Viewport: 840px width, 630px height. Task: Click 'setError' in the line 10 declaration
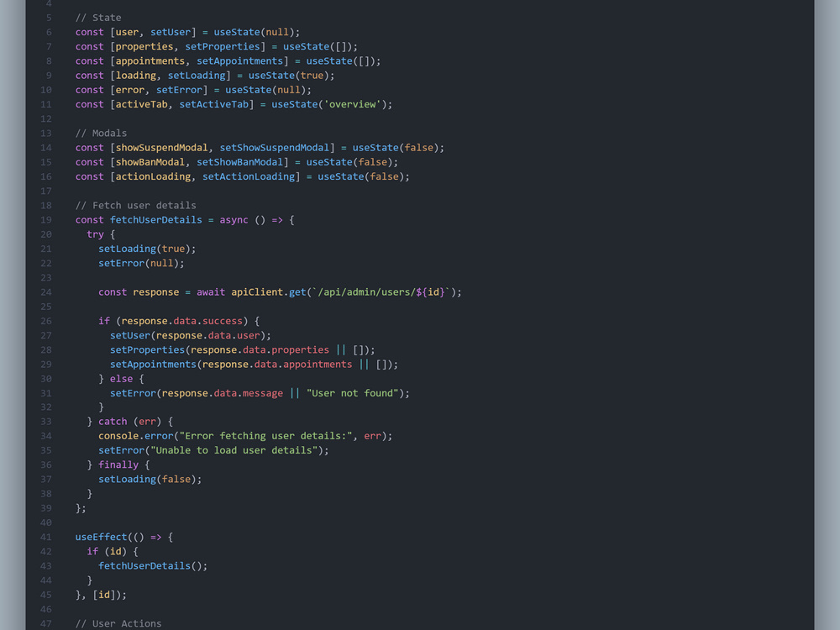point(179,90)
